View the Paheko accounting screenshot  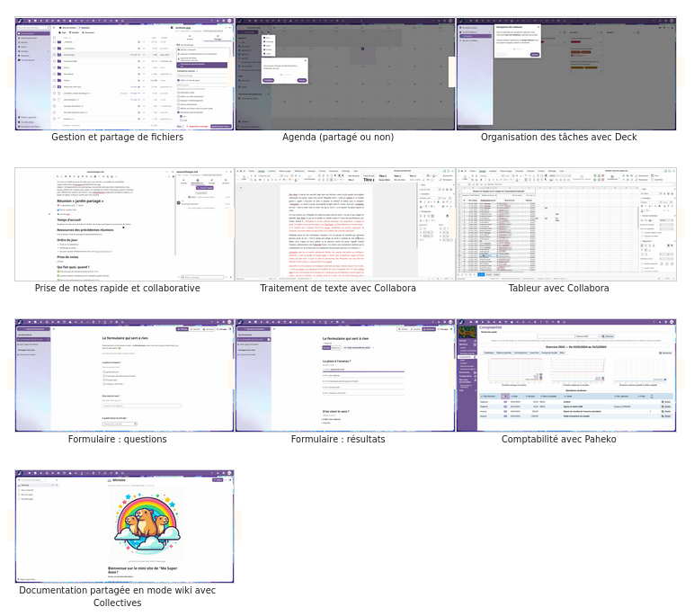pyautogui.click(x=565, y=375)
